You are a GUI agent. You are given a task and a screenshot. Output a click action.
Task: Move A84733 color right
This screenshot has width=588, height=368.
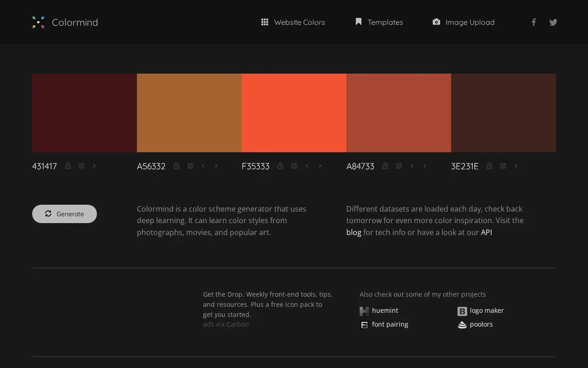click(424, 166)
